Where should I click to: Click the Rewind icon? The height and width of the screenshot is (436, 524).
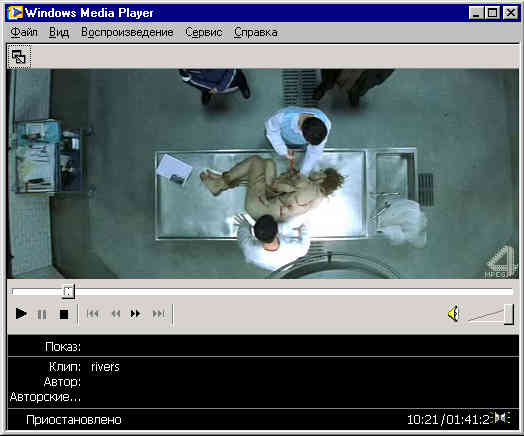(x=116, y=314)
